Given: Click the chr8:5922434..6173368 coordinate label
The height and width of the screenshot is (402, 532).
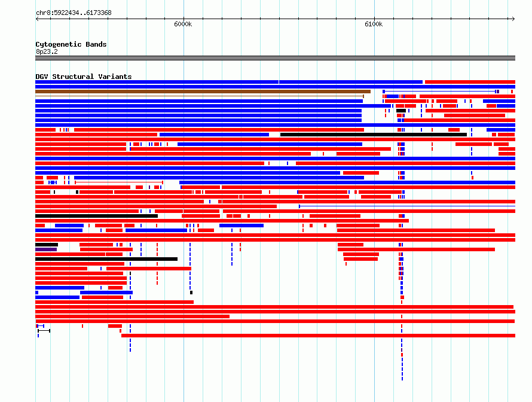Looking at the screenshot, I should coord(74,13).
